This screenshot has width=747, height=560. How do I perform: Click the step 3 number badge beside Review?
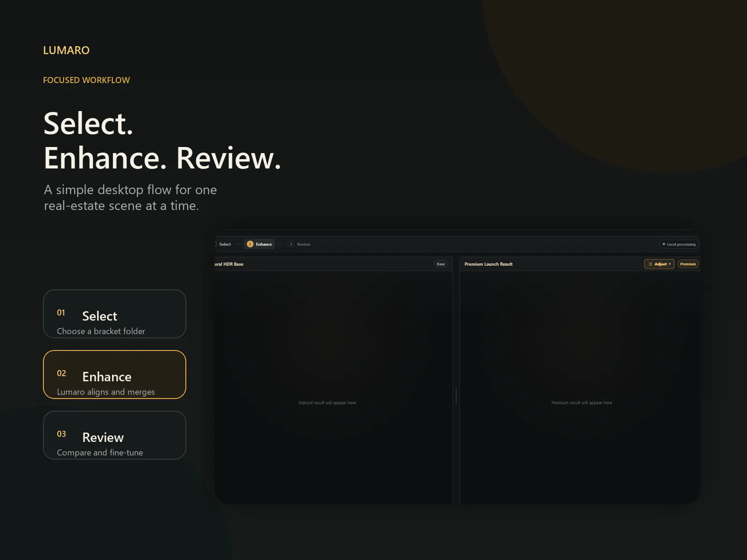(x=291, y=244)
